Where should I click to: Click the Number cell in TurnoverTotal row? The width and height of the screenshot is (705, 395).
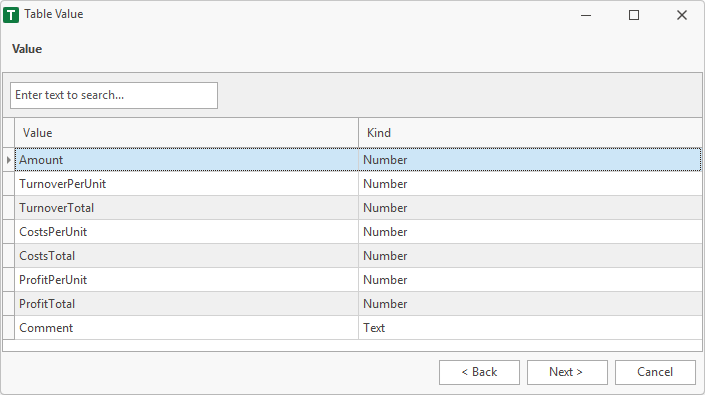530,208
